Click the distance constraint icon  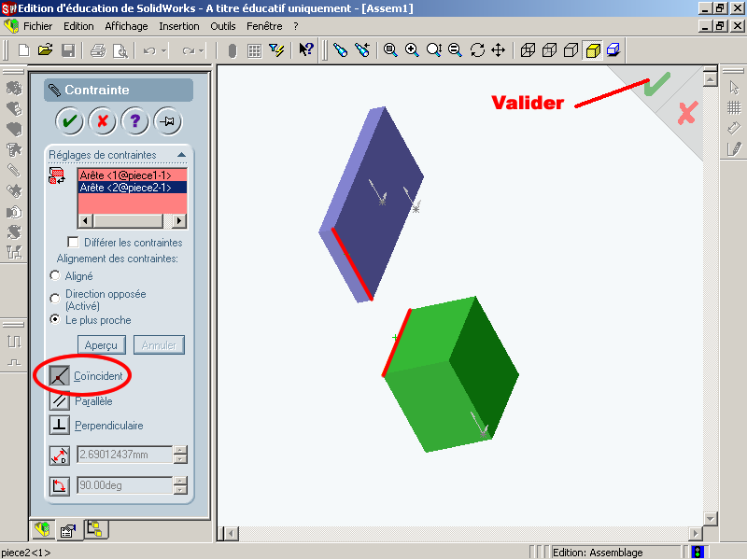click(x=60, y=455)
